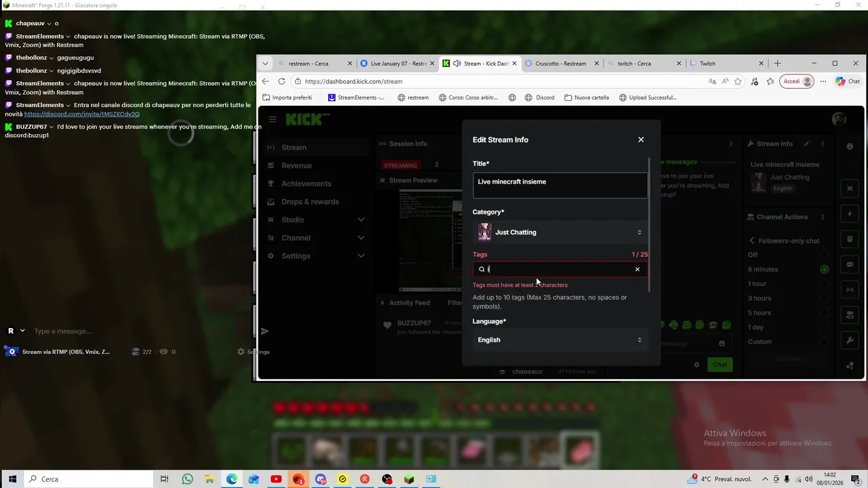Edit the stream Title field

(560, 185)
